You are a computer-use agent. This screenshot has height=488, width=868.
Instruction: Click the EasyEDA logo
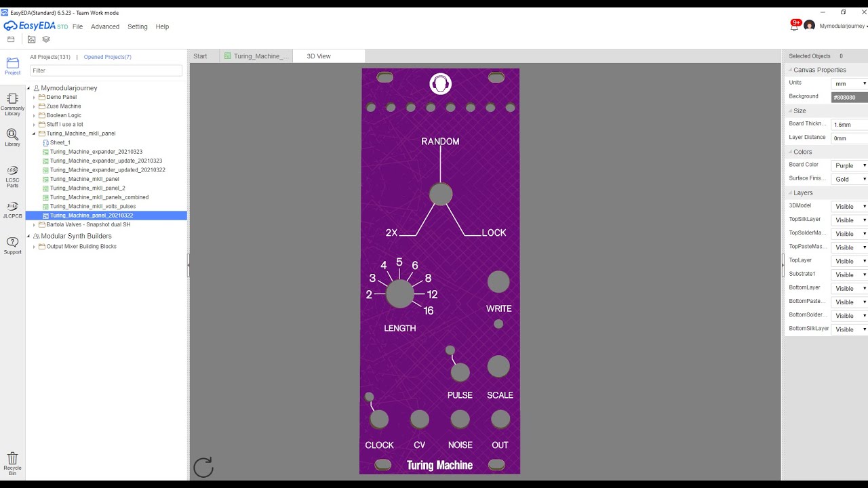36,26
